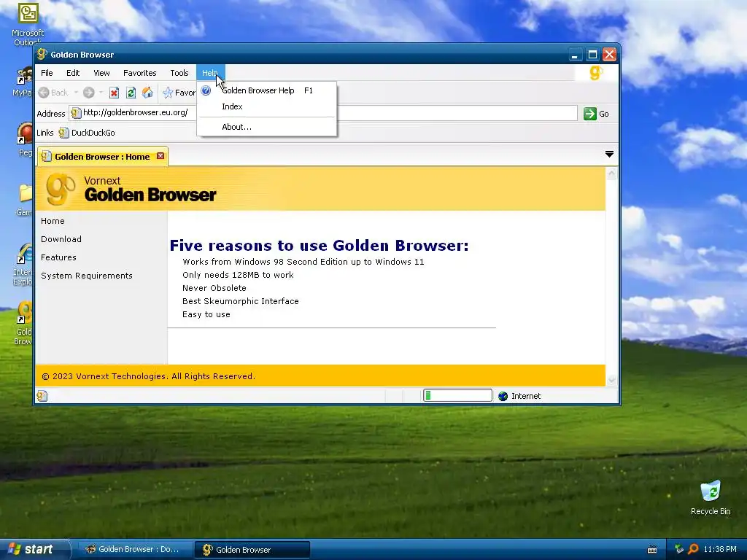This screenshot has height=560, width=747.
Task: Click the Five reasons heading text
Action: click(x=320, y=245)
